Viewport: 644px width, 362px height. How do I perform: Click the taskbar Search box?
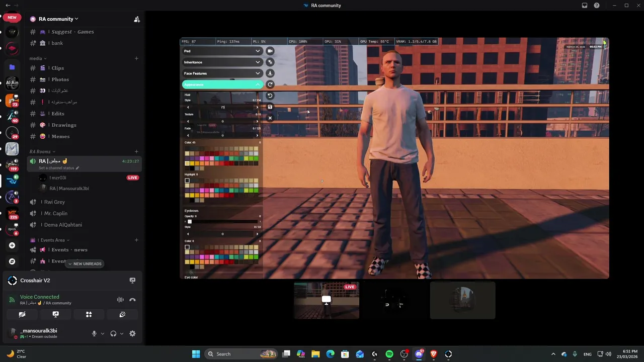(242, 354)
